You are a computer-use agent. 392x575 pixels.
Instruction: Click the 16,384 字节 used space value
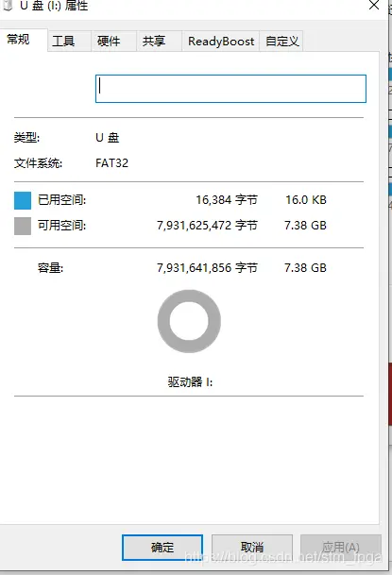[x=227, y=200]
